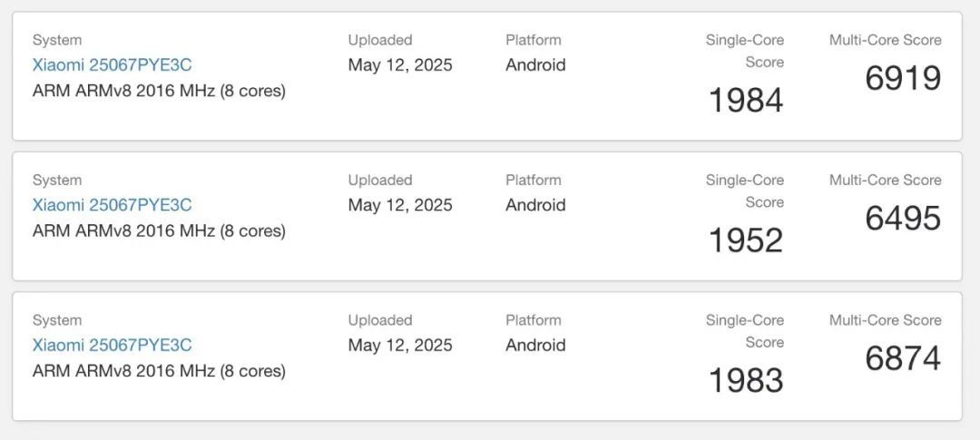Click Android platform in the 1983 single-core result
980x440 pixels.
pos(535,345)
